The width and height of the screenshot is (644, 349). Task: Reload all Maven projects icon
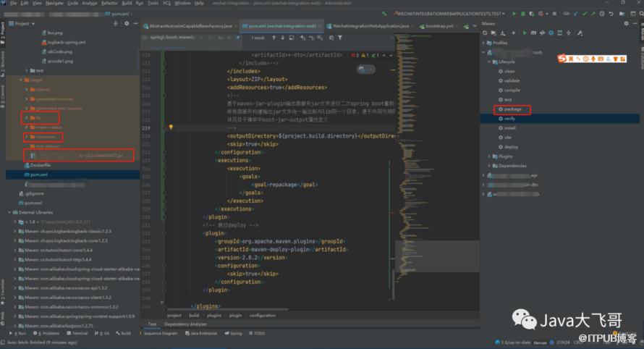(486, 33)
